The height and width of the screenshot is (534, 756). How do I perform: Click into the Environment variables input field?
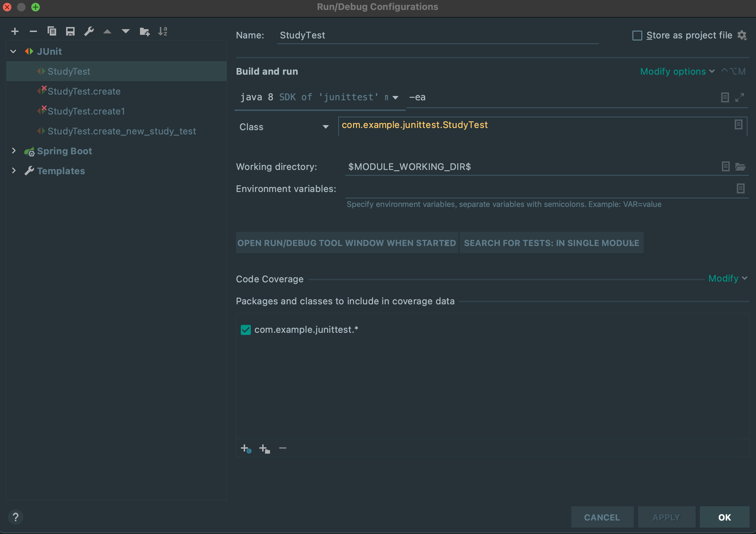coord(533,189)
